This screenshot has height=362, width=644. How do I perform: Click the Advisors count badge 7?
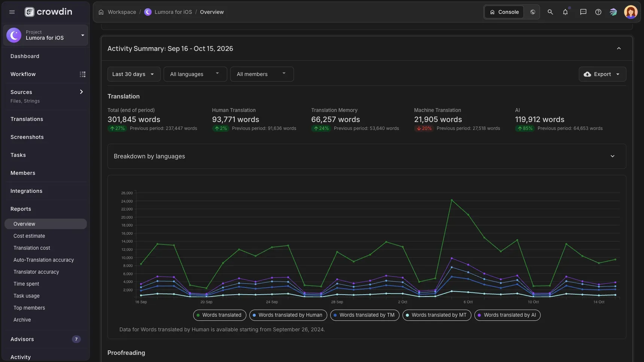pyautogui.click(x=76, y=339)
